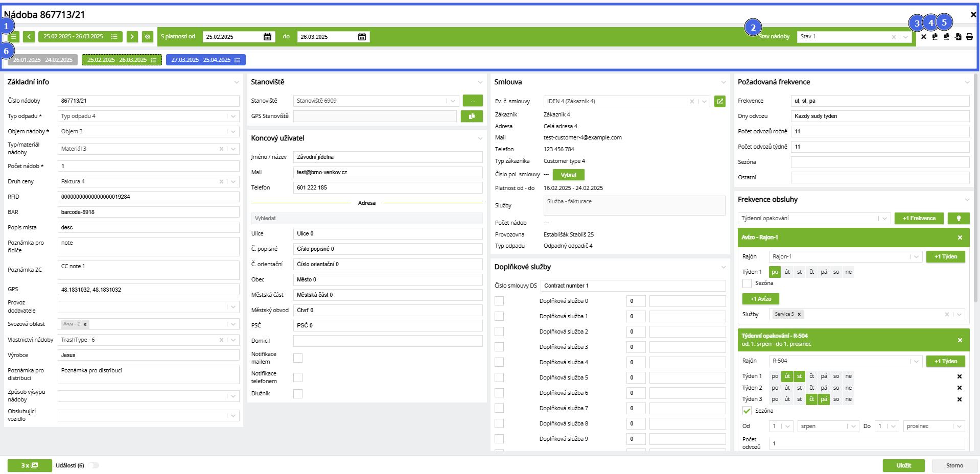980x474 pixels.
Task: Click the crossed-out eye icon in the toolbar
Action: (x=148, y=37)
